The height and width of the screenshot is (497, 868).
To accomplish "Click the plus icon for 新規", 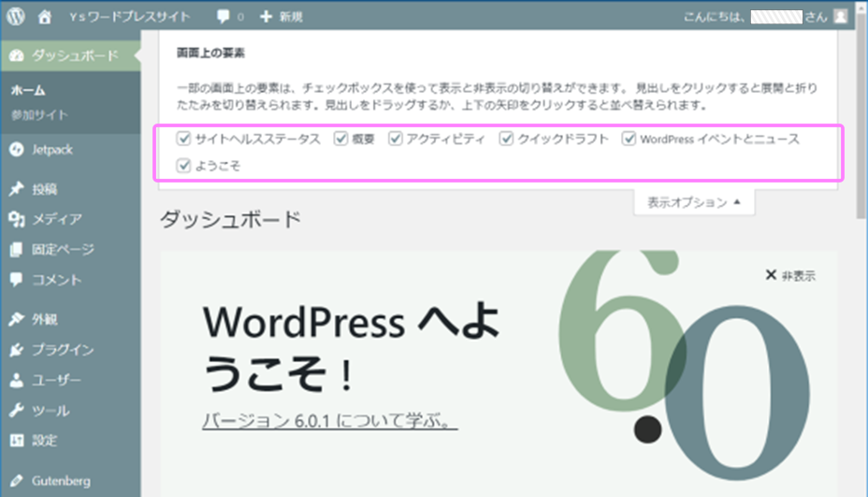I will click(267, 17).
